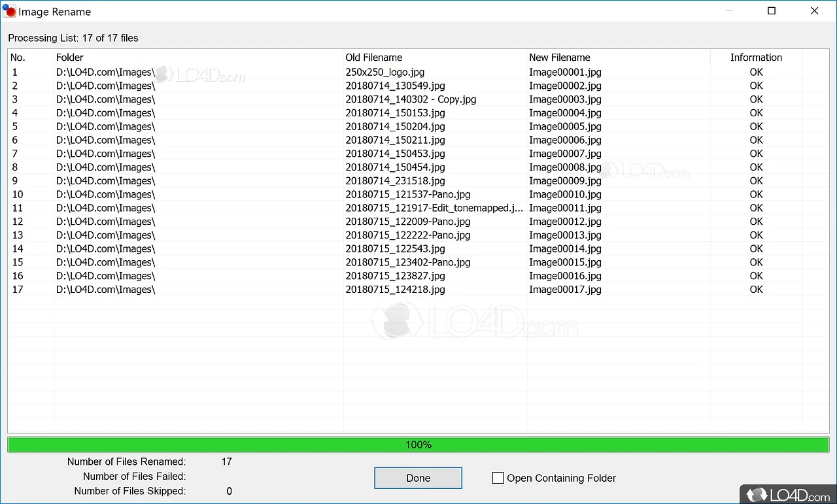The width and height of the screenshot is (837, 504).
Task: Click 20180715_122222-Pano.jpg entry
Action: coord(408,235)
